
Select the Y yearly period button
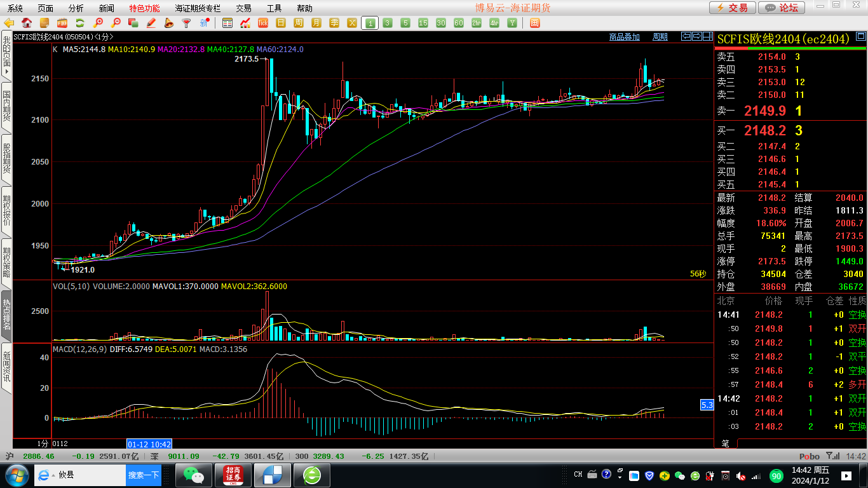point(512,23)
